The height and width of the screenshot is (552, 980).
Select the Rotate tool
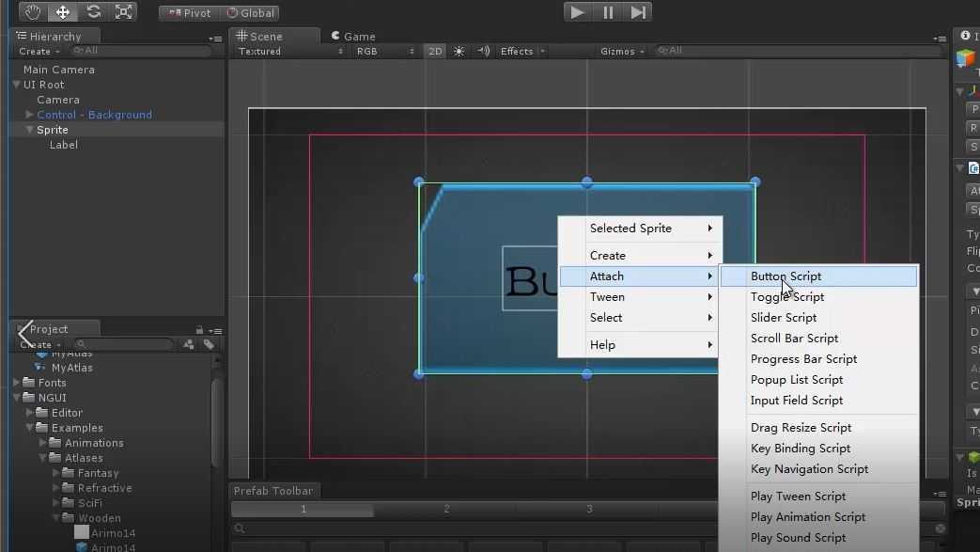[93, 12]
